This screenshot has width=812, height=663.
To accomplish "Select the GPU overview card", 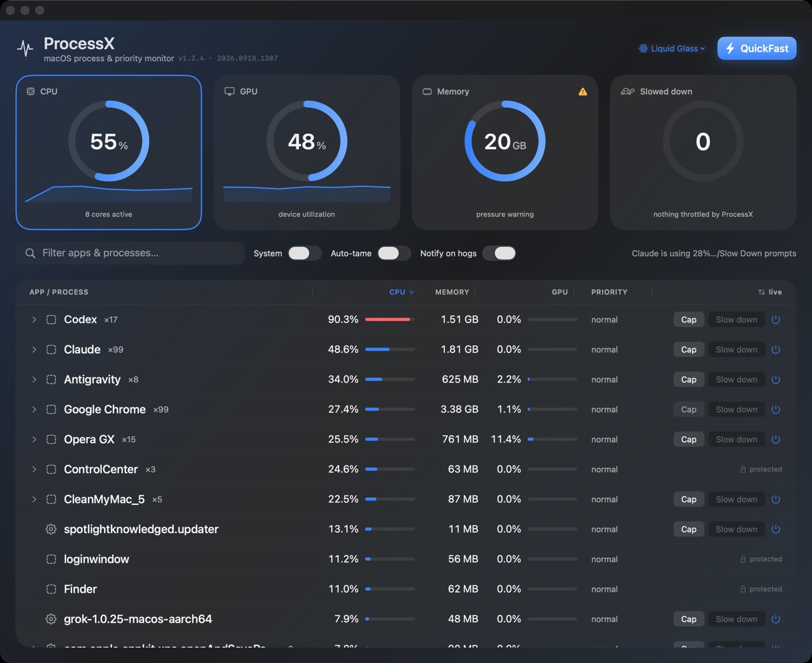I will click(x=307, y=152).
